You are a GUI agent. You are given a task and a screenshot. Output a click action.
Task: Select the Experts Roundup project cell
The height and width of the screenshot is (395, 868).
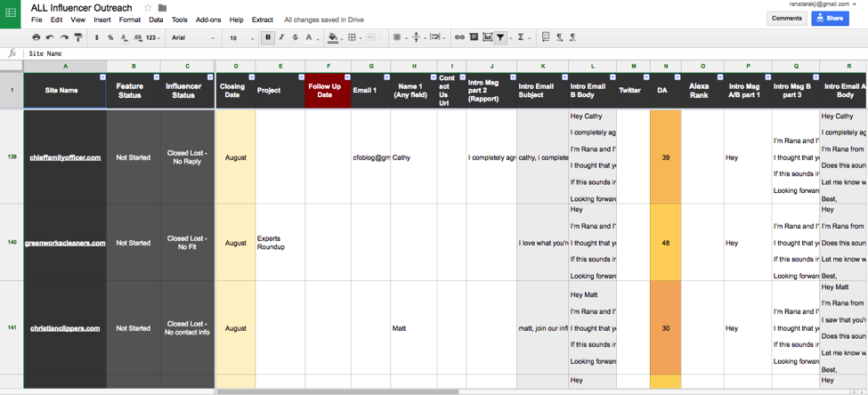click(x=280, y=243)
